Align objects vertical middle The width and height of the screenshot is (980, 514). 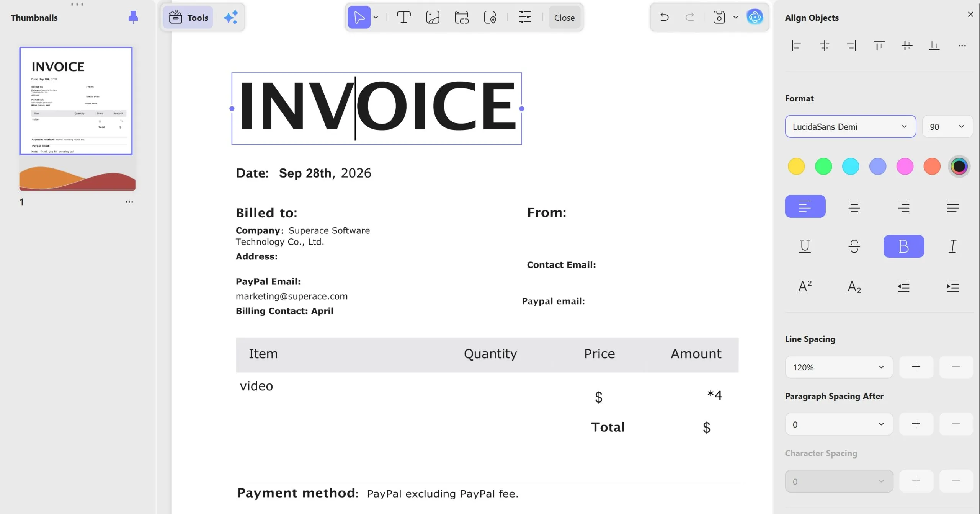[x=907, y=46]
